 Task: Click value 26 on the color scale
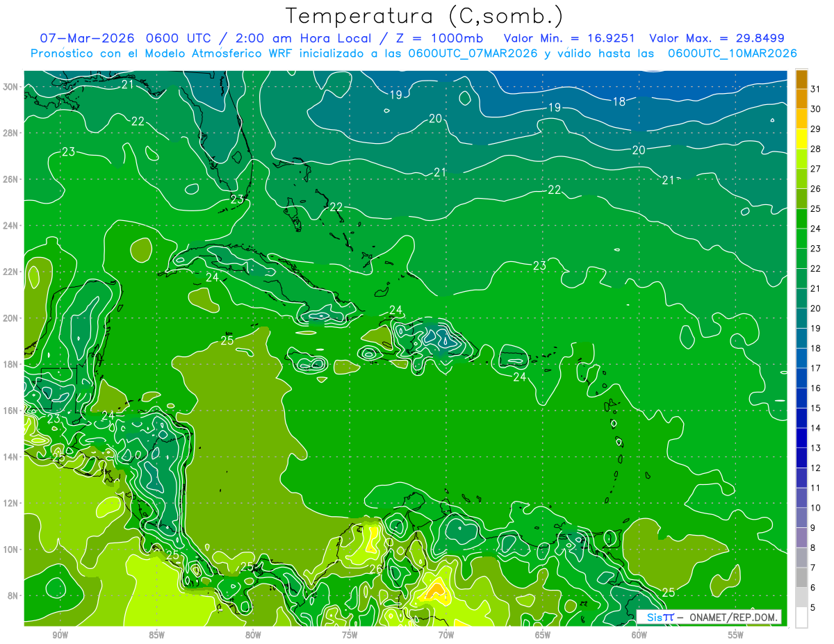tap(816, 188)
